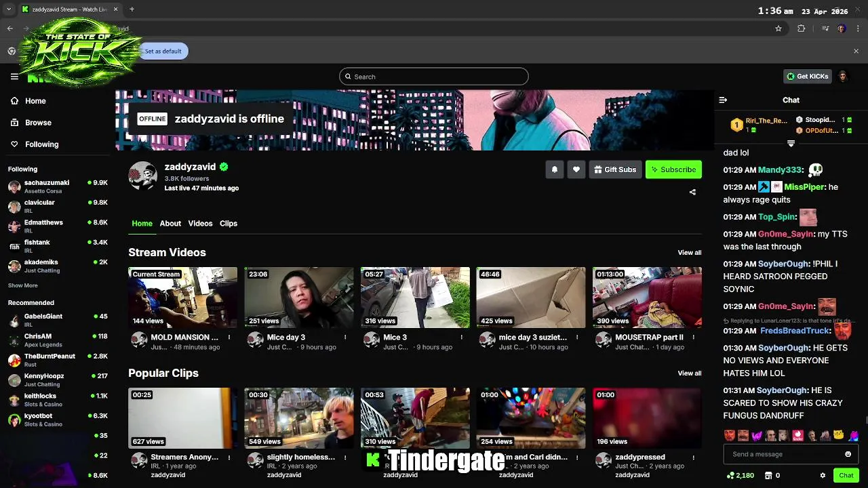The height and width of the screenshot is (488, 868).
Task: Click the Get KICKs button
Action: pos(807,77)
